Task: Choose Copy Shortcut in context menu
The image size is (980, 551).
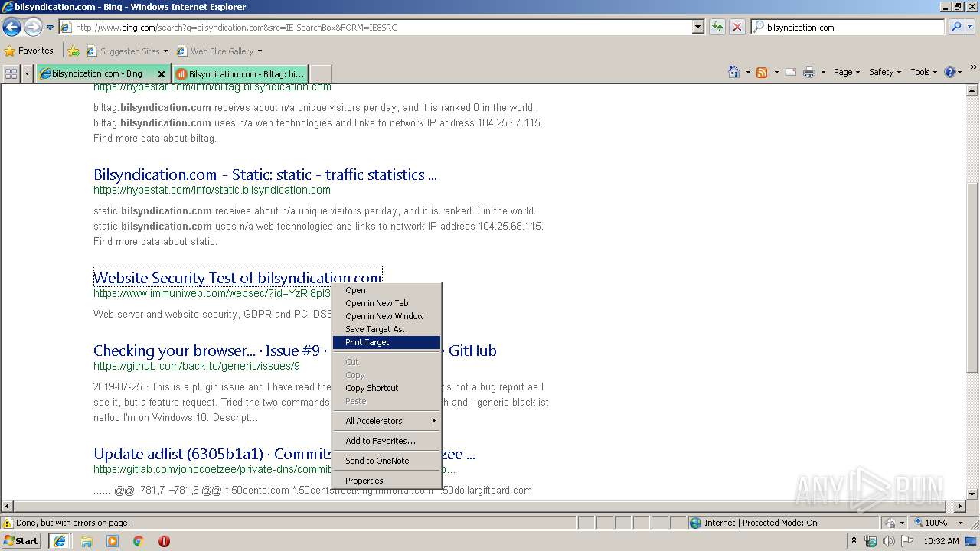Action: click(x=387, y=388)
